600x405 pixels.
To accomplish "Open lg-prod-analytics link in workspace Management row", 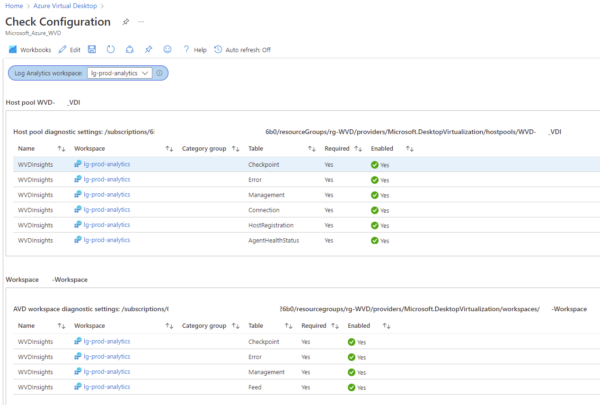I will click(107, 372).
